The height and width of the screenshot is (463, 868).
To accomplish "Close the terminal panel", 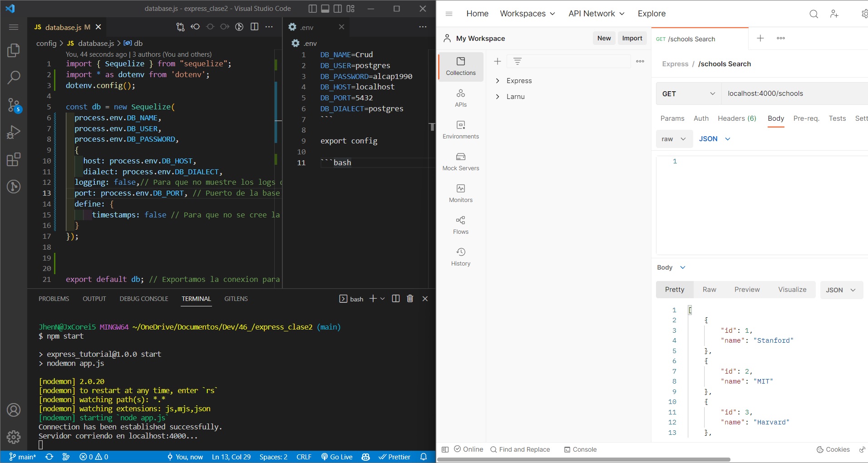I will pyautogui.click(x=425, y=298).
